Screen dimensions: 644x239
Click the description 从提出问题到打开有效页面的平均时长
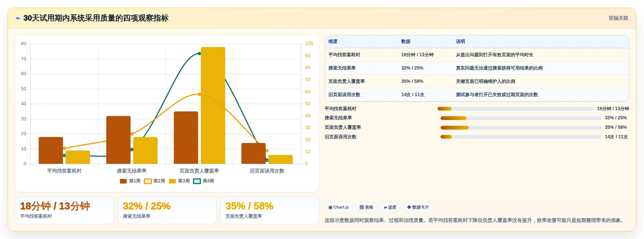[x=495, y=55]
